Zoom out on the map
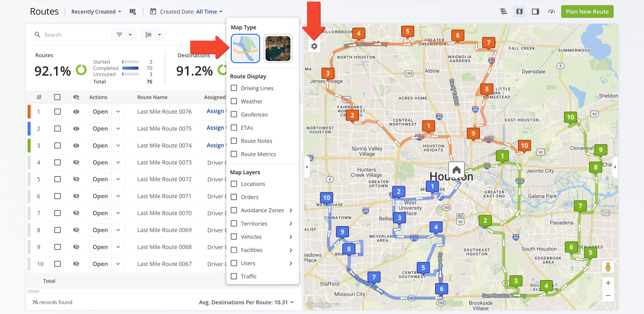 click(608, 295)
